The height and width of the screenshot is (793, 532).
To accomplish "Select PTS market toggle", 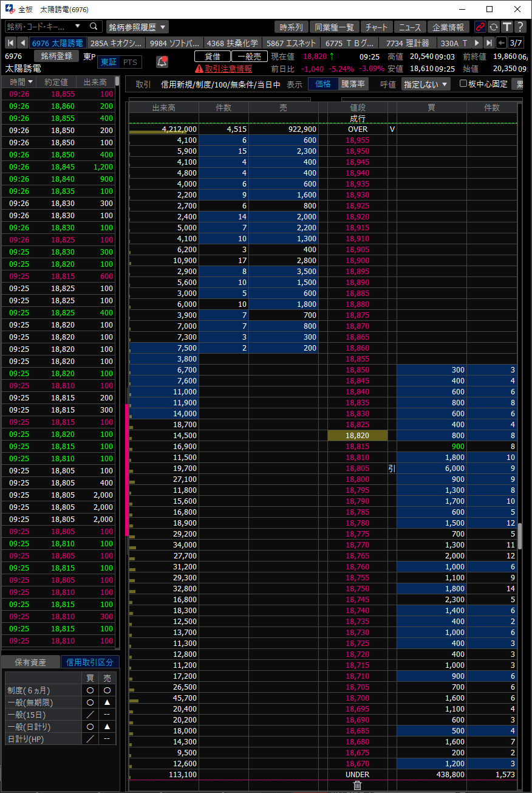I will click(x=130, y=62).
